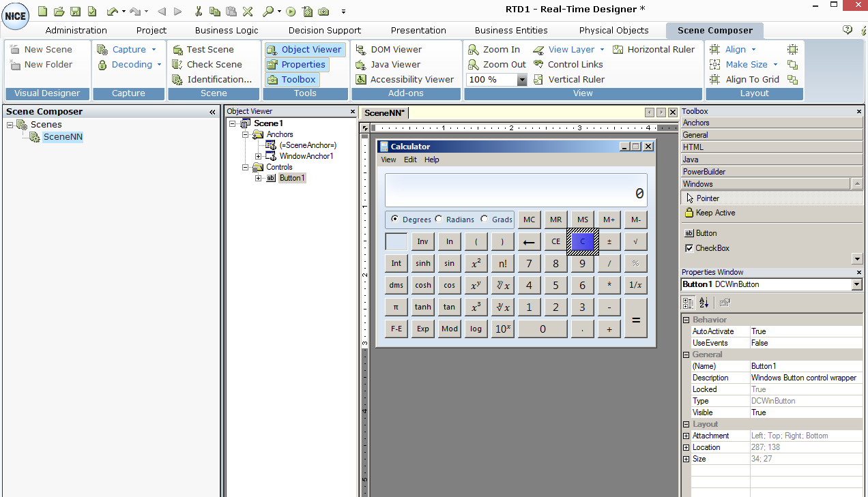Click the Save floppy disk icon
Image resolution: width=868 pixels, height=497 pixels.
76,11
